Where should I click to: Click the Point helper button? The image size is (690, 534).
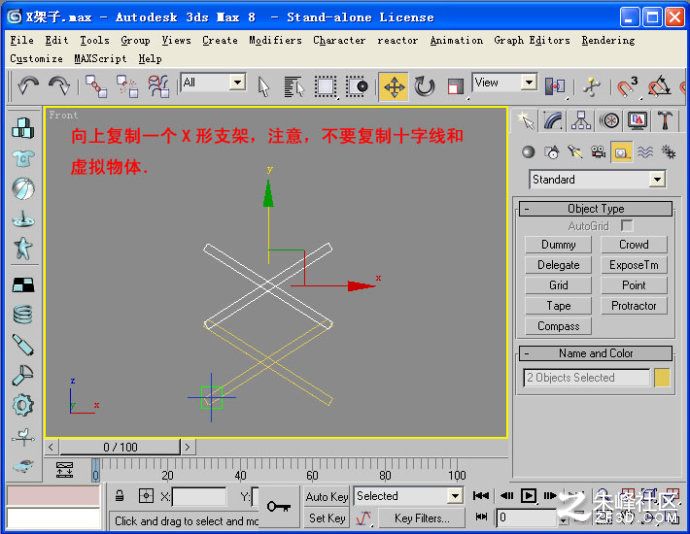point(634,285)
